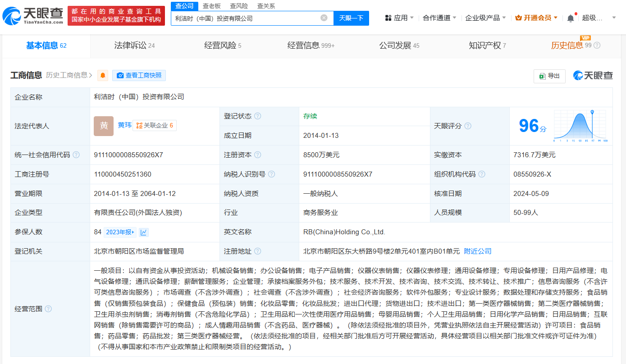Image resolution: width=626 pixels, height=364 pixels.
Task: Click the 96分 score distribution chart
Action: (x=581, y=126)
